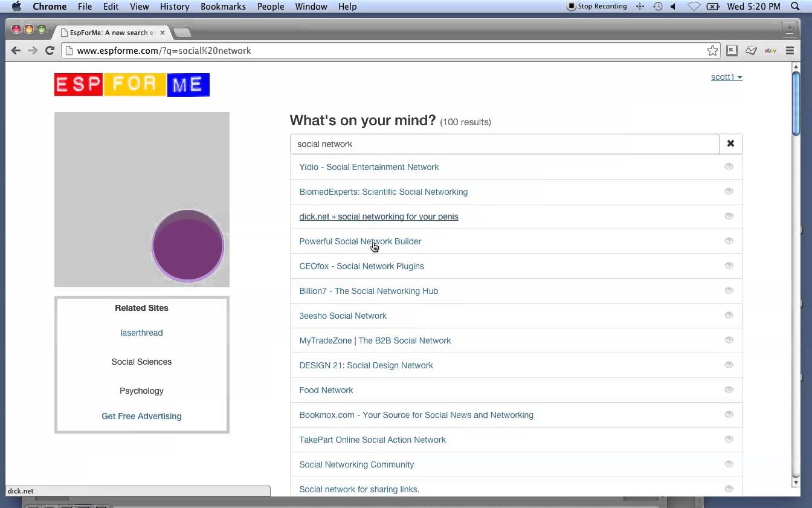Screen dimensions: 812x508
Task: Toggle eye icon for CEOfox result
Action: click(x=729, y=265)
